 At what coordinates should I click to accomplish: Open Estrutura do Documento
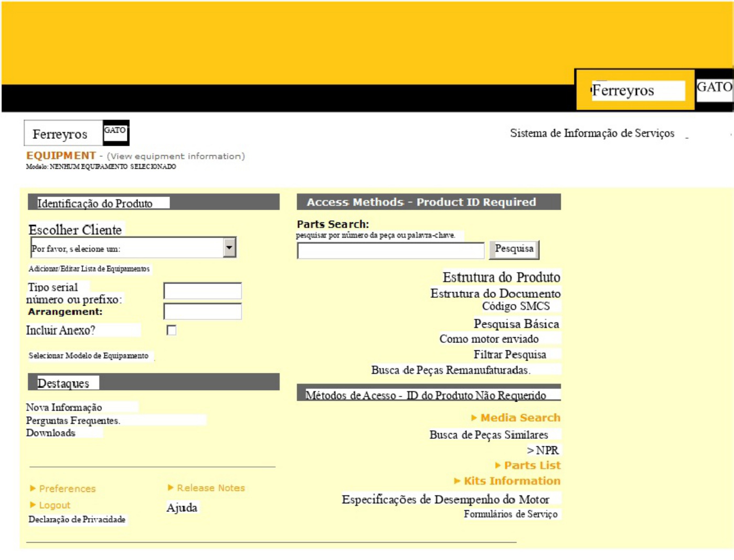click(495, 294)
